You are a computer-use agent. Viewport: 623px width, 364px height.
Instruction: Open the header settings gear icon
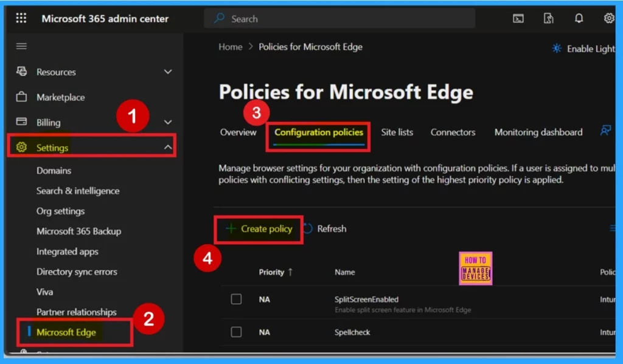[x=608, y=18]
